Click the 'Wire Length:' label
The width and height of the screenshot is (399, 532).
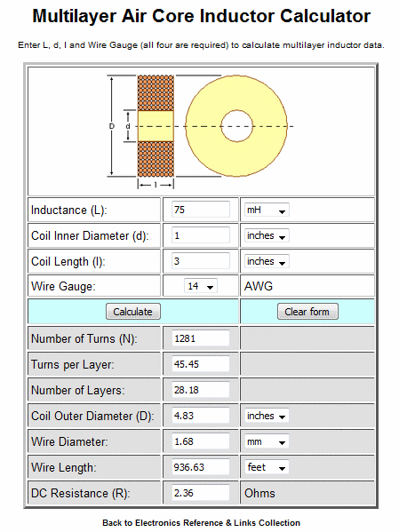64,468
